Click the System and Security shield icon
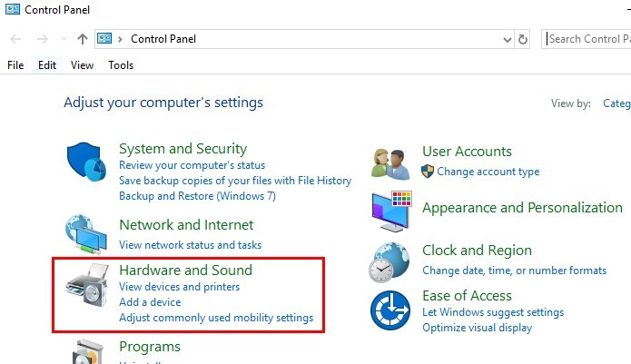 pyautogui.click(x=87, y=163)
